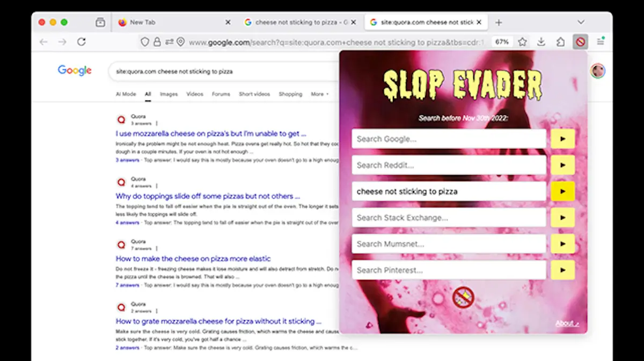Open the extensions puzzle-piece icon
This screenshot has width=644, height=361.
click(560, 42)
